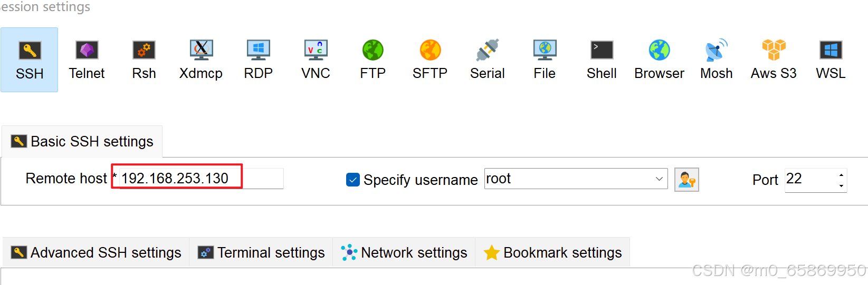Decrease the Port number with down arrow

click(x=841, y=185)
